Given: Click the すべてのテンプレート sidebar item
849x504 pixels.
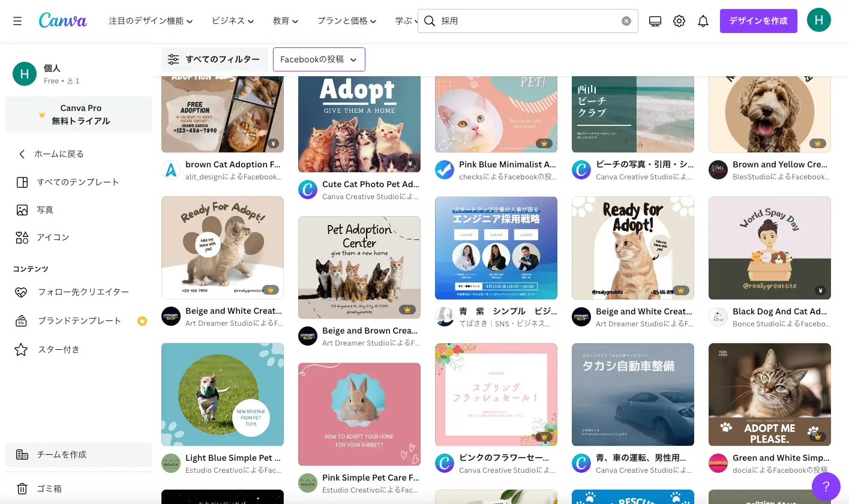Looking at the screenshot, I should click(x=79, y=182).
